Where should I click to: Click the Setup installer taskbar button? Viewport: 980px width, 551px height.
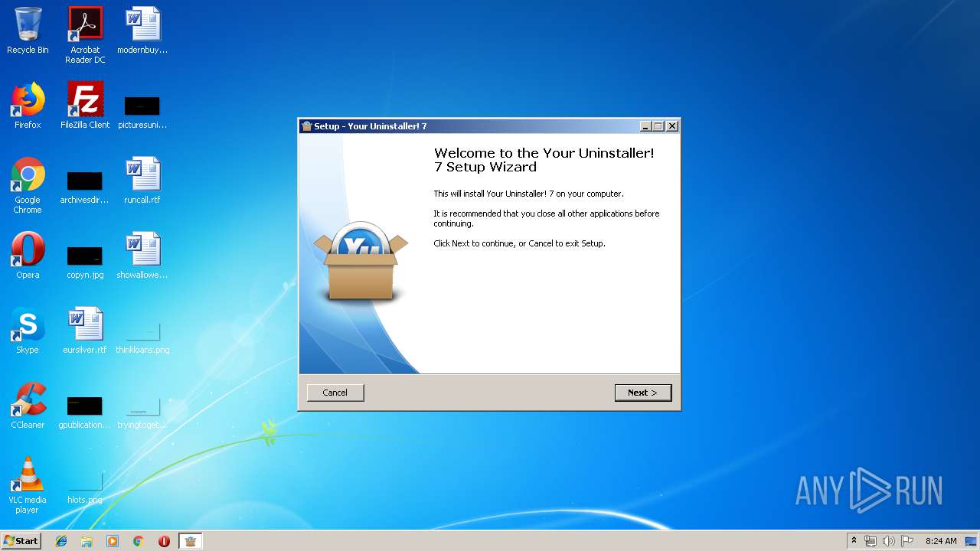(x=191, y=541)
